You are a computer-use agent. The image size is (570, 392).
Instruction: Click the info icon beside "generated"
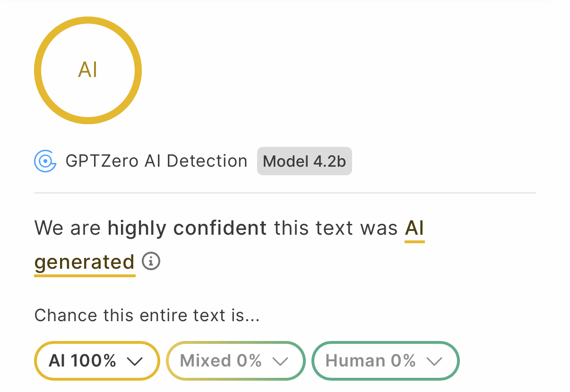point(151,261)
